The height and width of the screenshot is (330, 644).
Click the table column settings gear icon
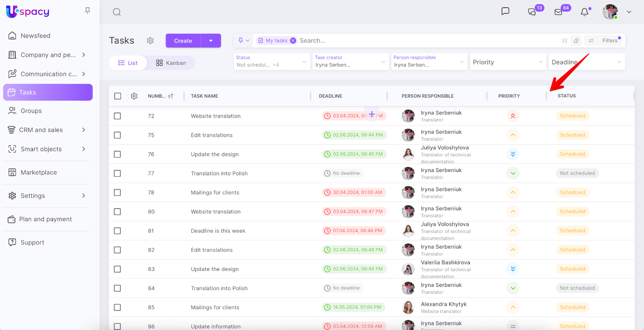134,96
